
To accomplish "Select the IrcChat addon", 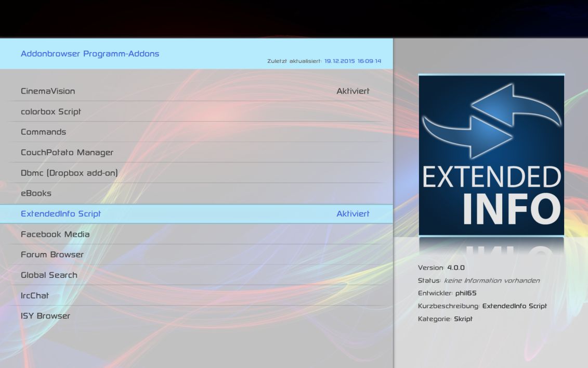I will [x=196, y=296].
